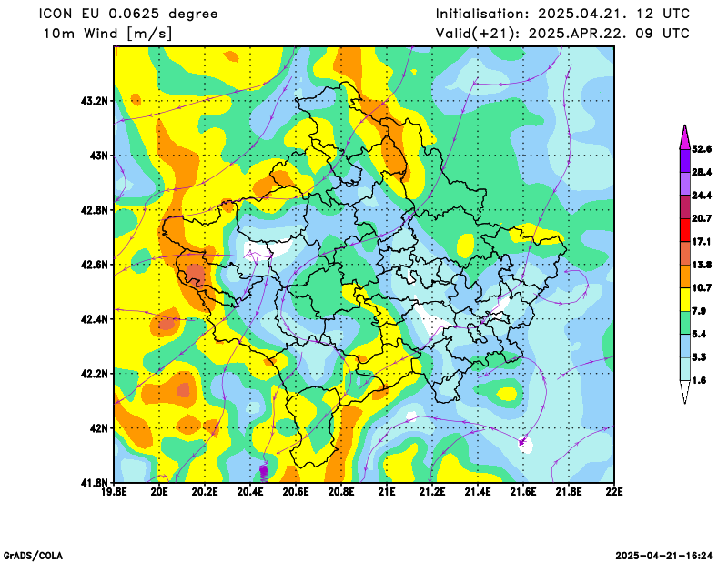
Task: Click the 'ICON EU 0.0625 degree' title
Action: coord(128,14)
